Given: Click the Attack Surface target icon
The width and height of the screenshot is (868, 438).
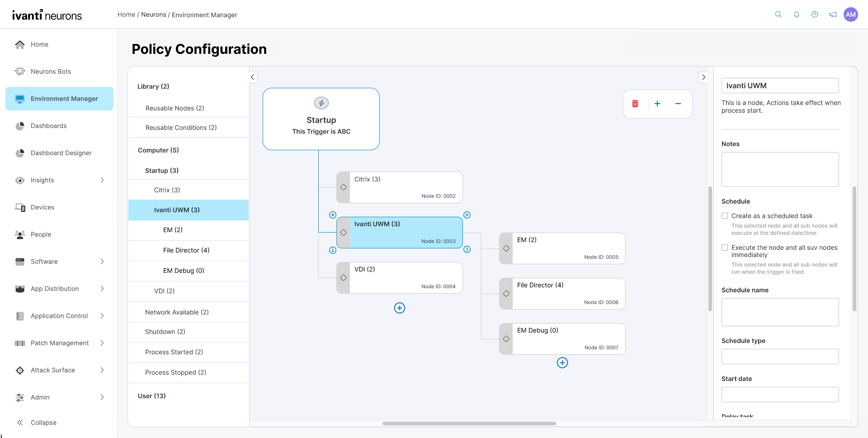Looking at the screenshot, I should coord(19,370).
